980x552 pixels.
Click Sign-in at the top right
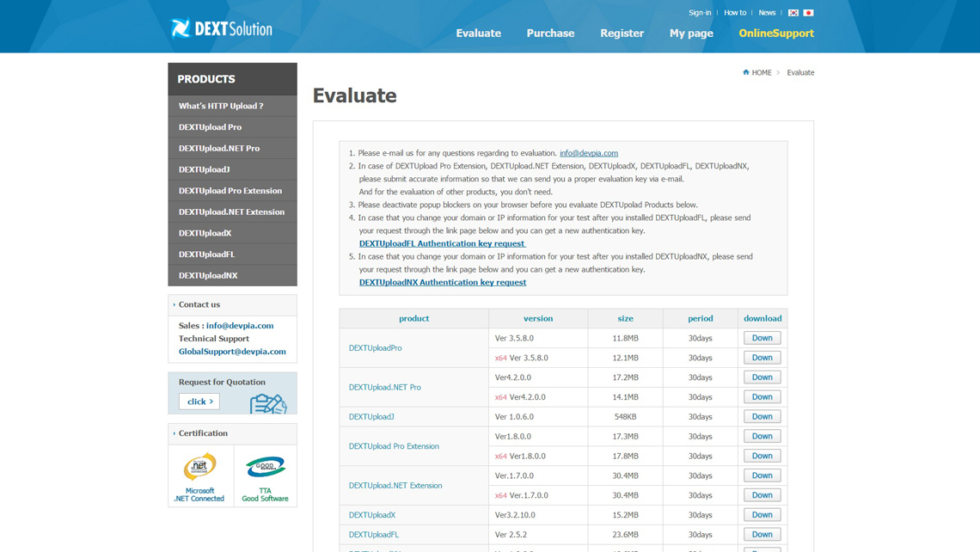pyautogui.click(x=699, y=12)
